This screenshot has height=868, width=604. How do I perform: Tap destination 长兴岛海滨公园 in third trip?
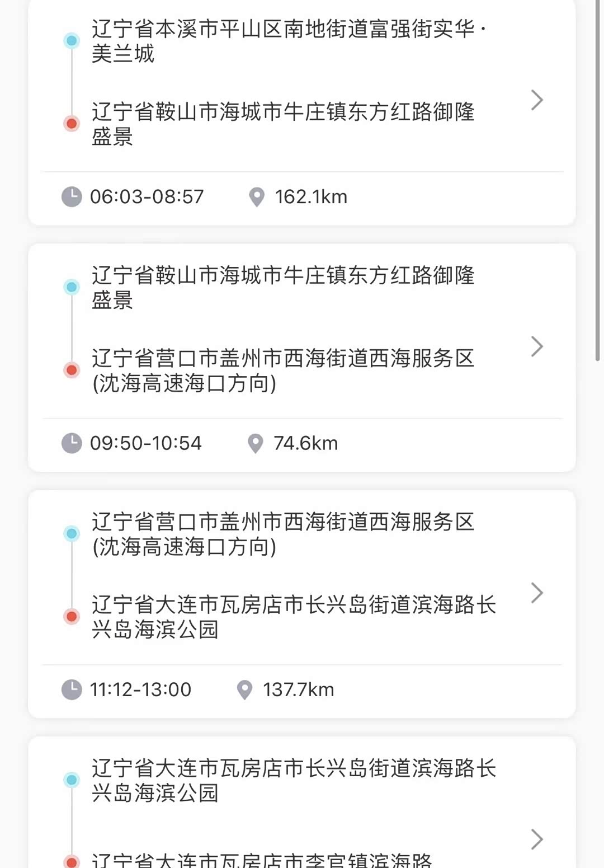(294, 617)
